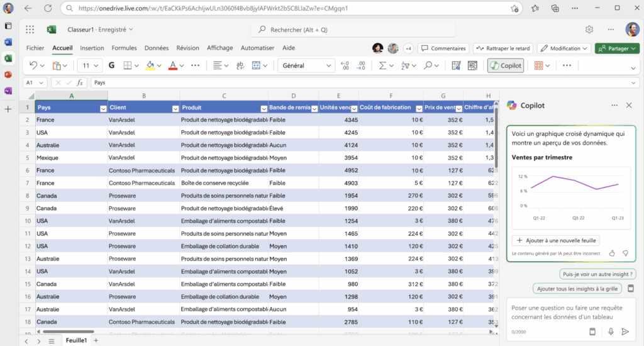Click the decrease decimal icon

pos(361,65)
